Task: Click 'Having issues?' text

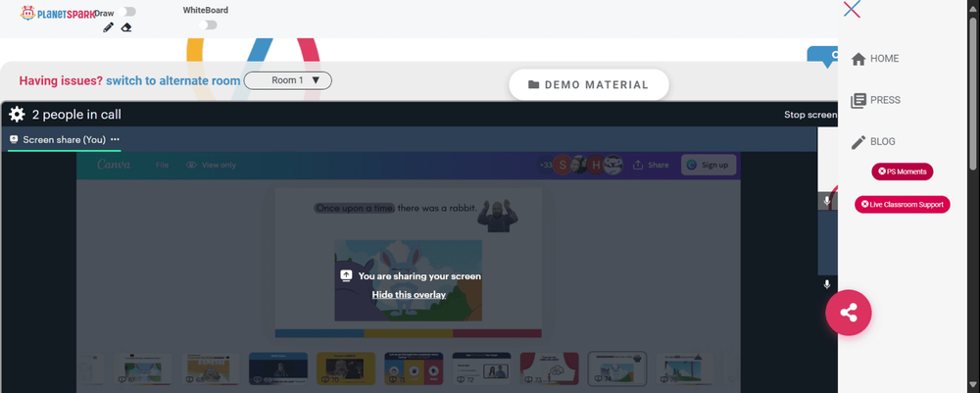Action: pyautogui.click(x=61, y=80)
